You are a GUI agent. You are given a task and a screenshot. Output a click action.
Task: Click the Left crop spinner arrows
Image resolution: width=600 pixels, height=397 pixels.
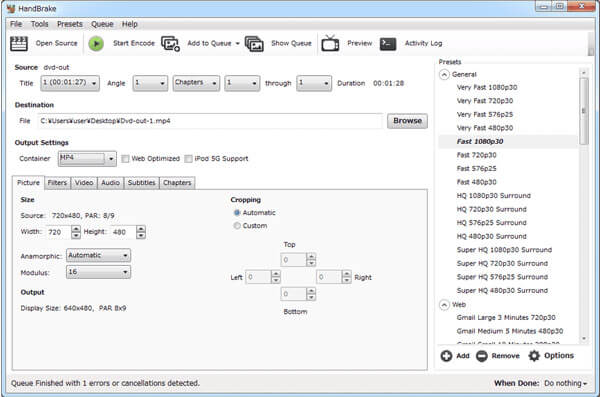pos(276,277)
